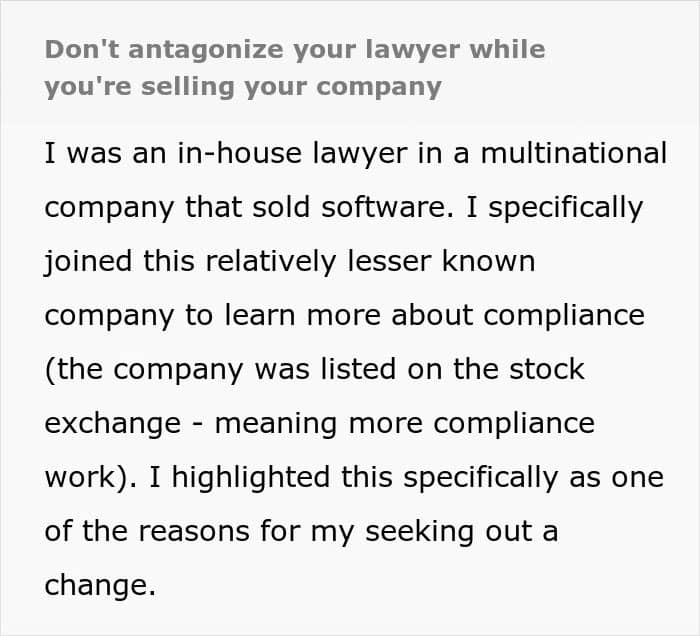Click "learn more about compliance" text
This screenshot has height=636, width=700.
coord(434,316)
